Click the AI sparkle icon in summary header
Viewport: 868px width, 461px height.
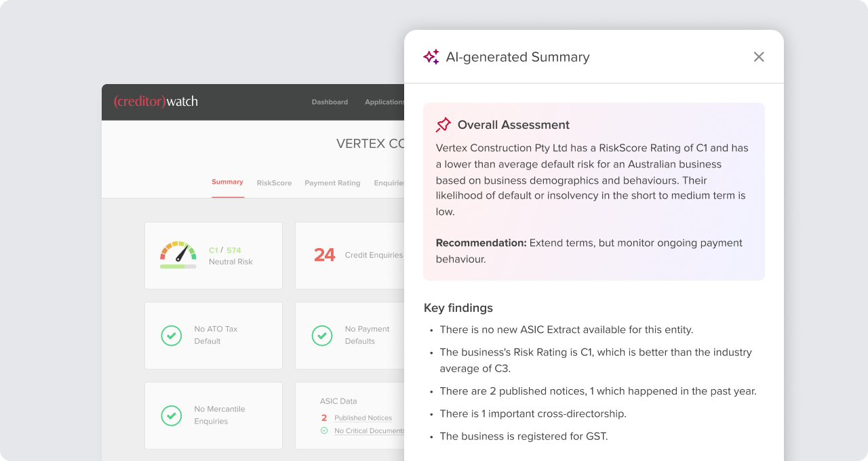[431, 57]
